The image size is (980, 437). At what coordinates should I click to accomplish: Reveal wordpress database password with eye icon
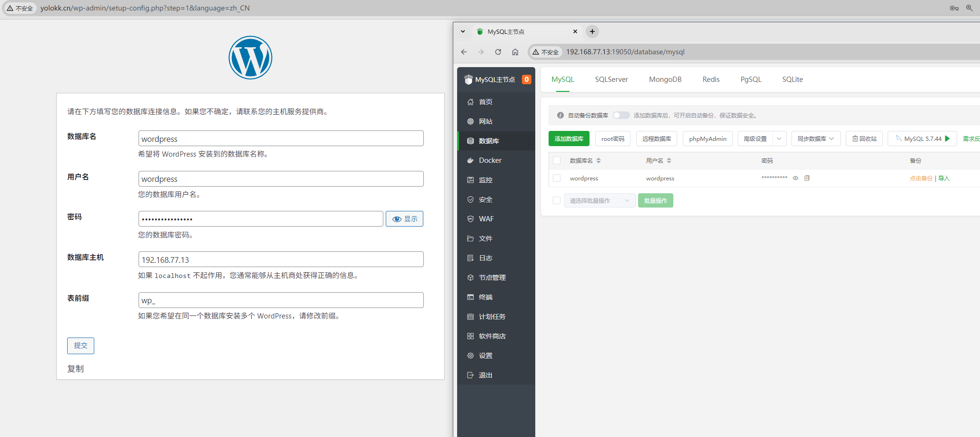click(x=795, y=178)
